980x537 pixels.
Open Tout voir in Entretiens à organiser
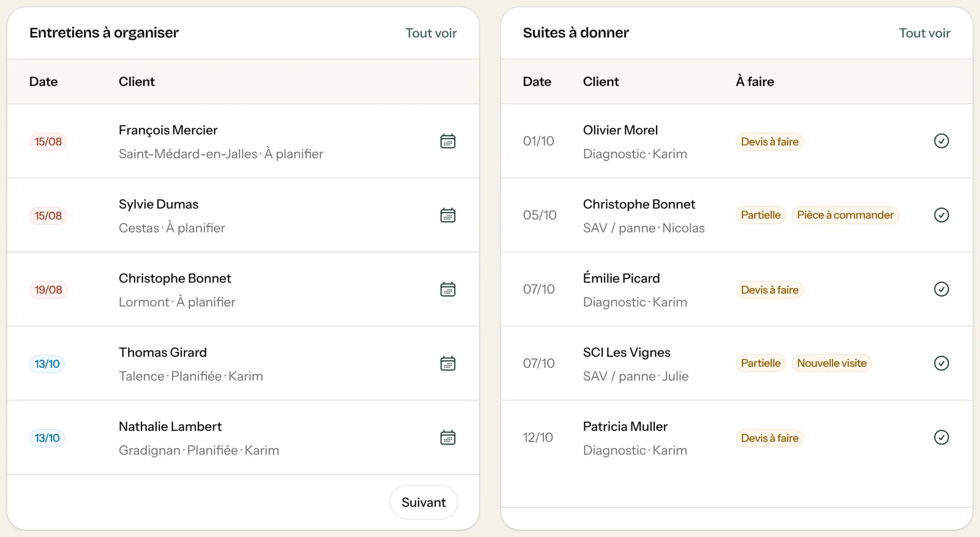coord(431,33)
